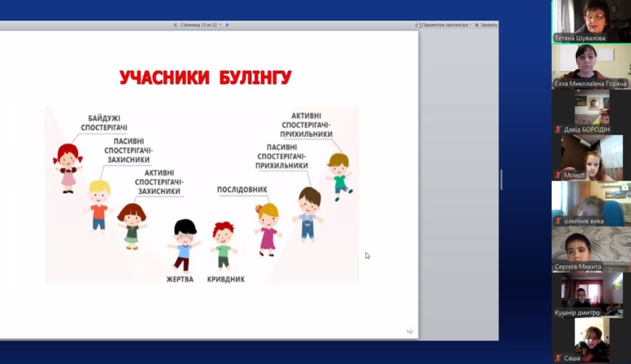631x364 pixels.
Task: Select Елла Миколаївна Горяча's video tile
Action: point(591,66)
